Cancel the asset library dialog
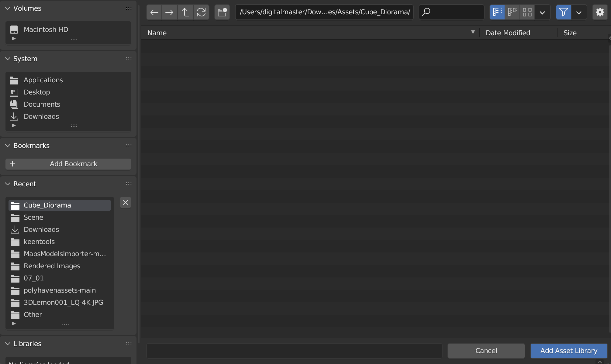The image size is (611, 364). (486, 351)
